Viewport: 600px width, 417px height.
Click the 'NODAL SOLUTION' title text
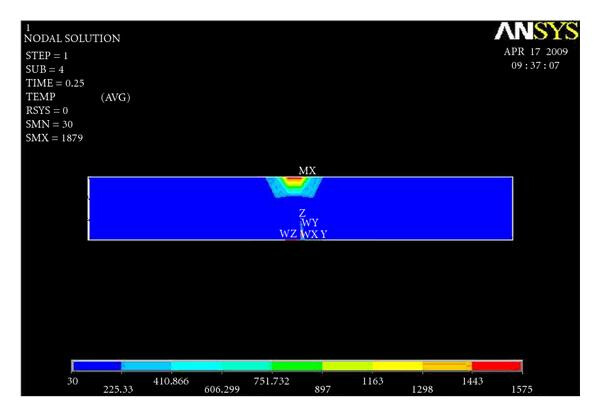pyautogui.click(x=72, y=38)
